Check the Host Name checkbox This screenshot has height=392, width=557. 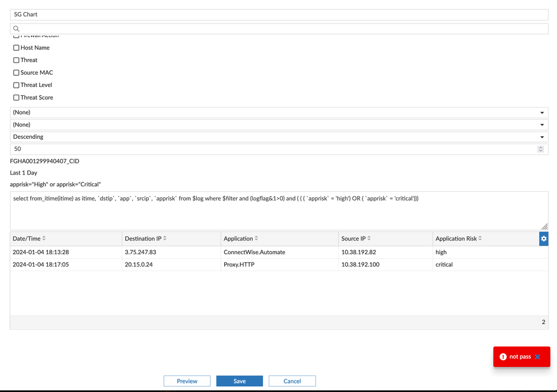16,47
